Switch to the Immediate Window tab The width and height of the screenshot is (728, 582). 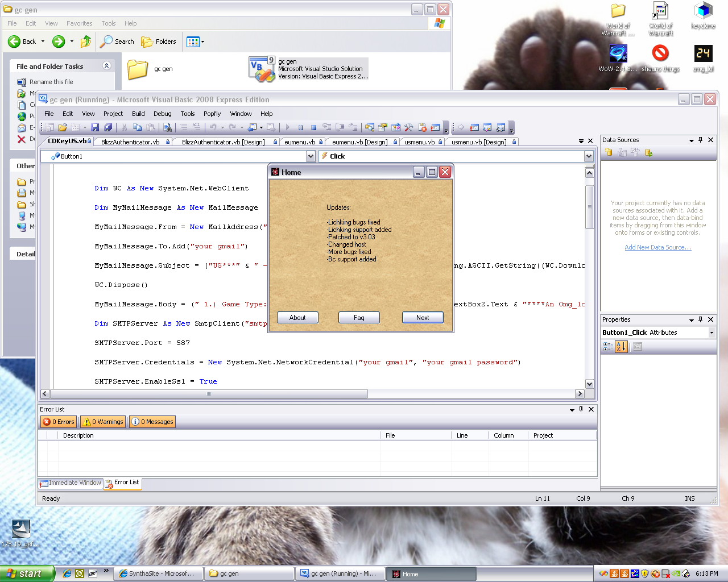[x=71, y=483]
